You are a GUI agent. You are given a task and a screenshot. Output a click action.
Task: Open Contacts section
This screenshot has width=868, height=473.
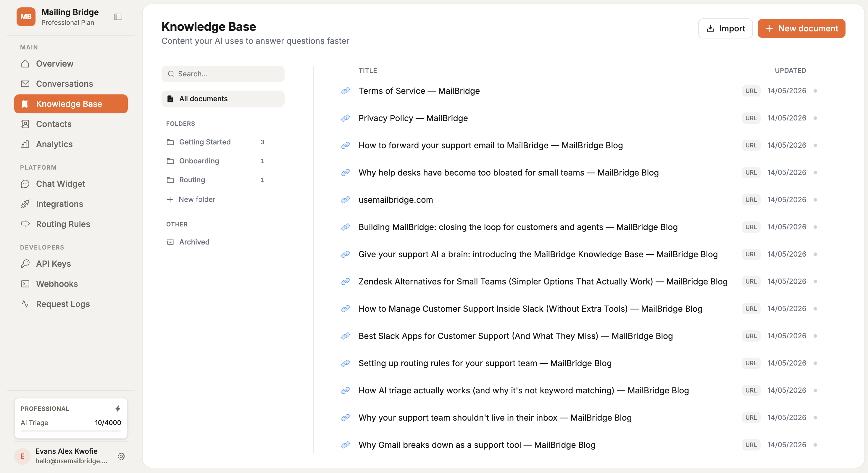click(71, 124)
